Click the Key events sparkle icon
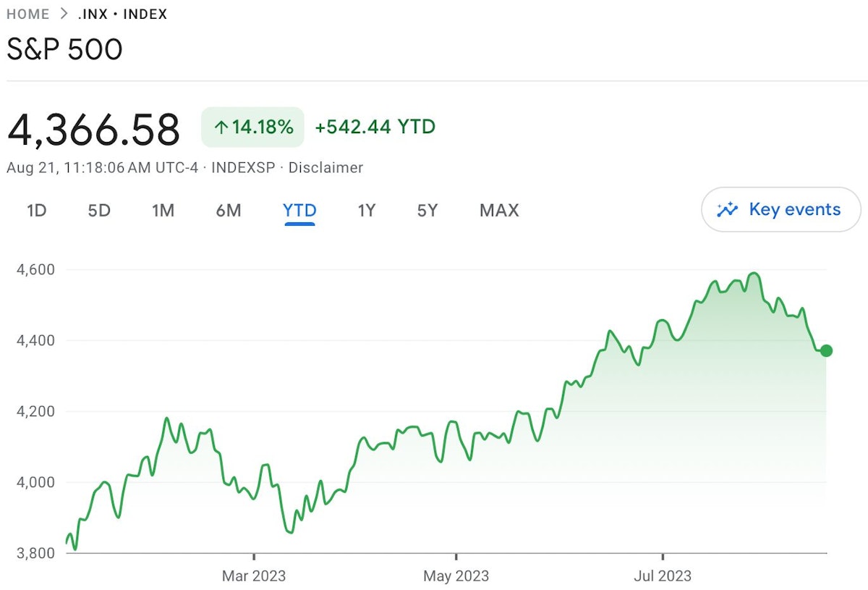 tap(727, 210)
